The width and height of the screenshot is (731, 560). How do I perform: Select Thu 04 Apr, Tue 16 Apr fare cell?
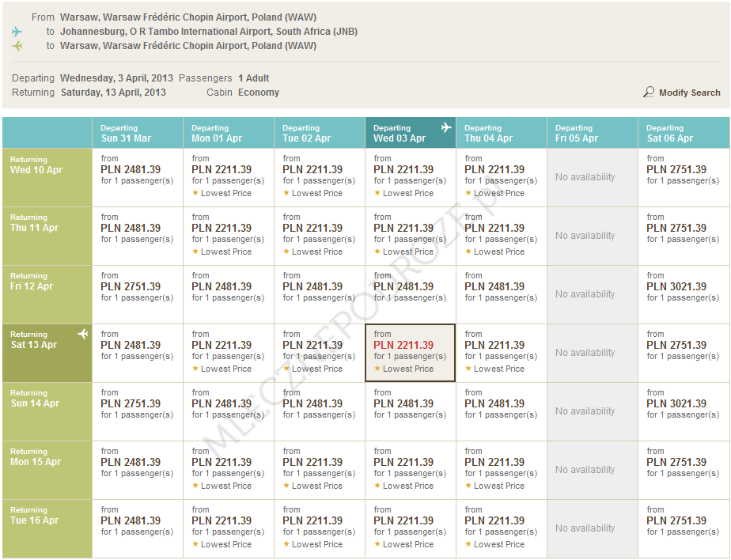pyautogui.click(x=501, y=528)
